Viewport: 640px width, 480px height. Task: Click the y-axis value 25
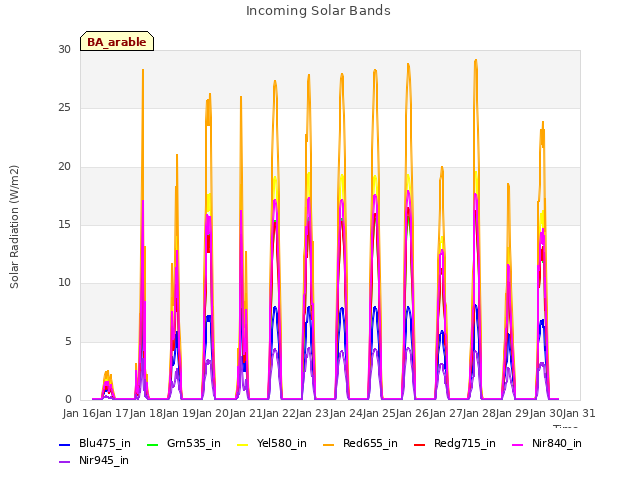(x=64, y=108)
